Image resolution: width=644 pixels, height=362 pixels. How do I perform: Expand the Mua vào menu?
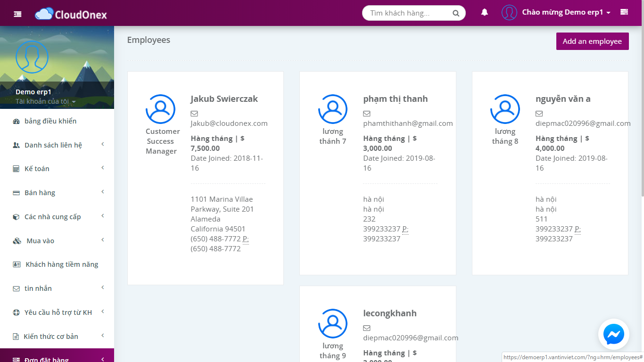click(x=57, y=241)
